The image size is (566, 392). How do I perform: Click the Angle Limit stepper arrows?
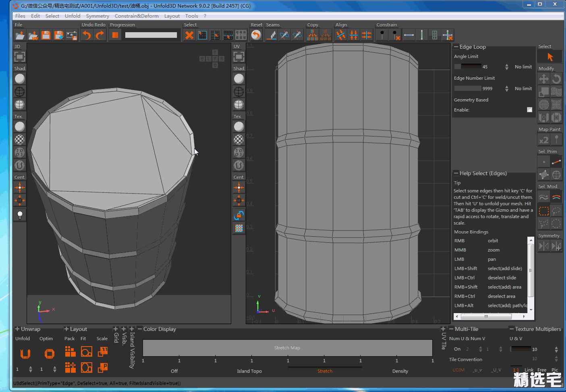[x=507, y=67]
